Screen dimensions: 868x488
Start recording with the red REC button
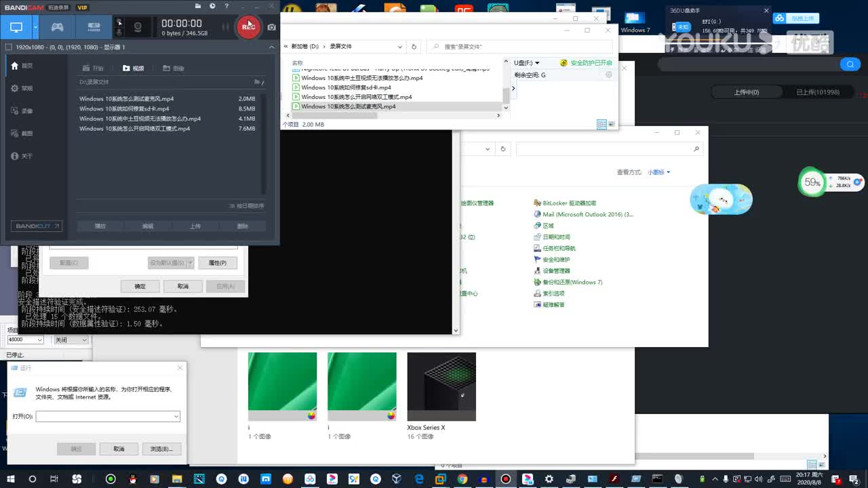[248, 27]
